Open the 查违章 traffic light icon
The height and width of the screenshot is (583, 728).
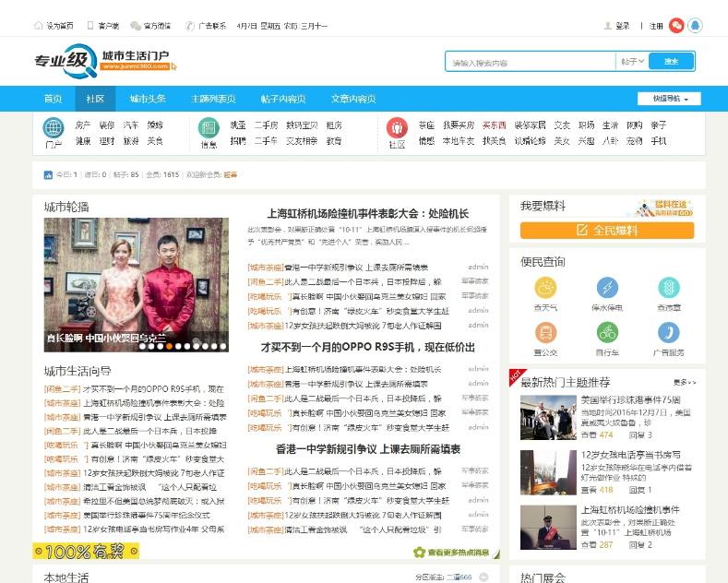[669, 288]
